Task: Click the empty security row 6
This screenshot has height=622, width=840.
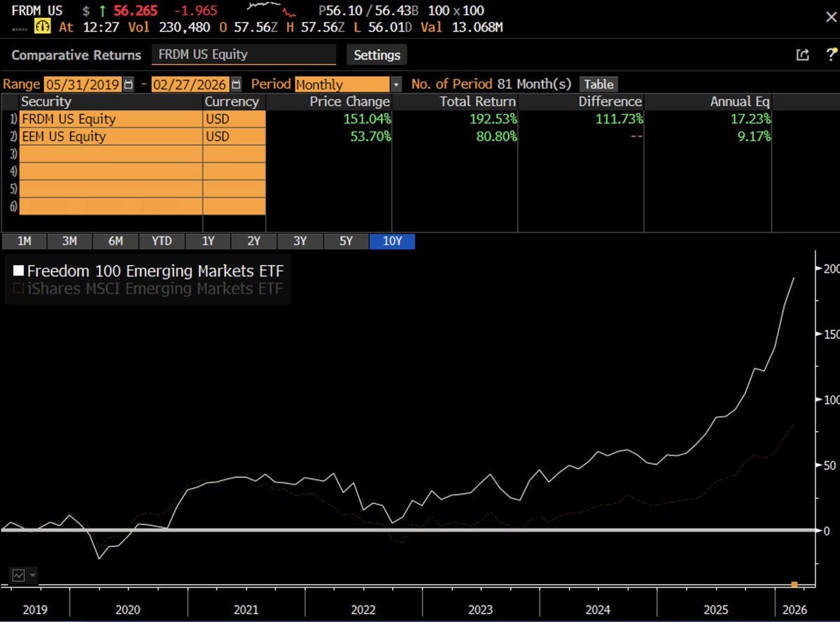Action: 111,206
